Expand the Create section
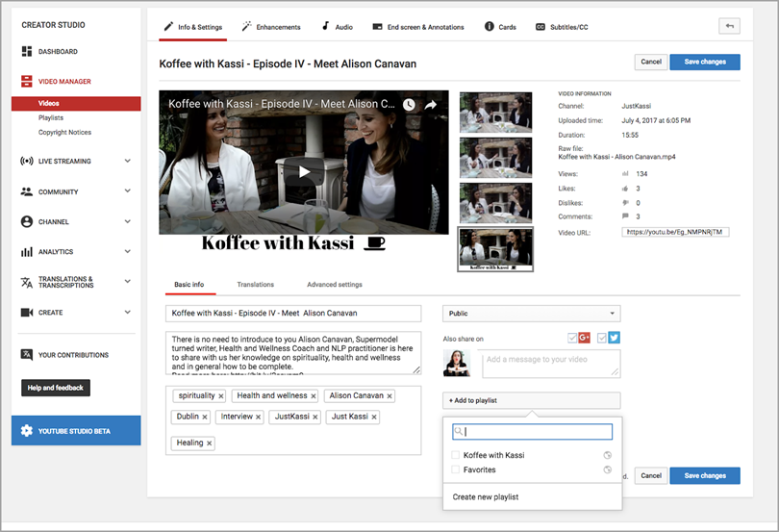The image size is (779, 532). (128, 313)
